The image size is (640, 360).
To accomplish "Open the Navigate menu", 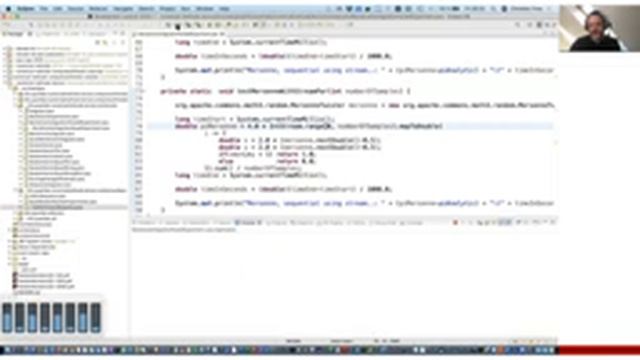I will coord(123,9).
